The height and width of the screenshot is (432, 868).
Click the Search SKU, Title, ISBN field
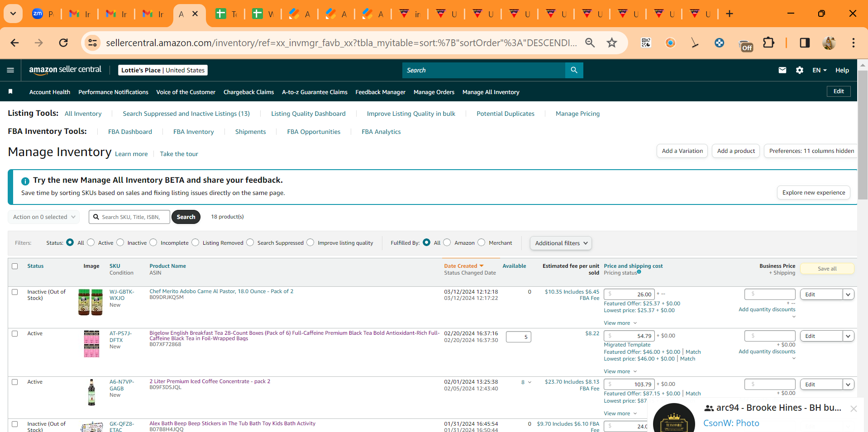pyautogui.click(x=129, y=217)
